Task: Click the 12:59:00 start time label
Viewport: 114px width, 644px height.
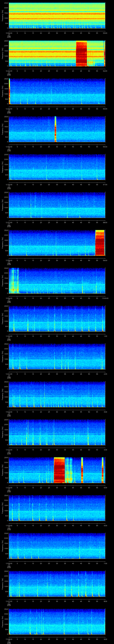Action: click(x=9, y=298)
